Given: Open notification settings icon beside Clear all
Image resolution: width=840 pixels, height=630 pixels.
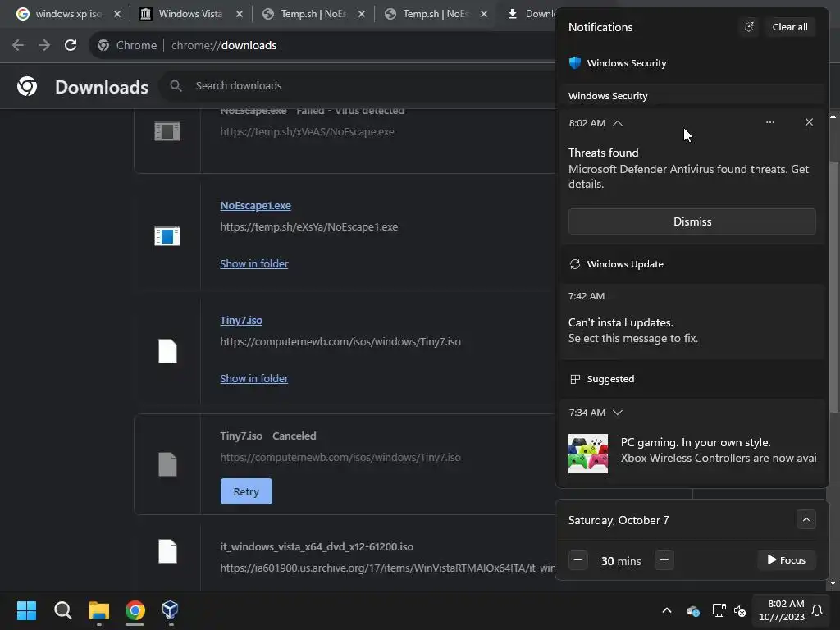Looking at the screenshot, I should 749,27.
